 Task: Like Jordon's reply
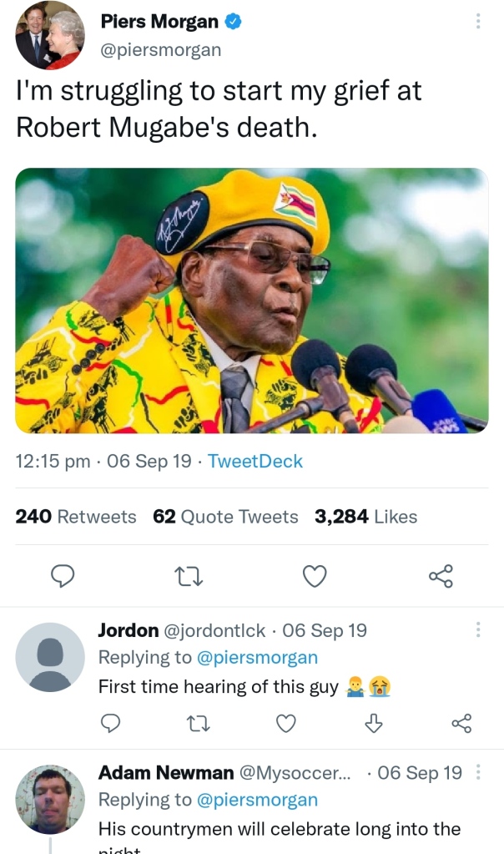pyautogui.click(x=286, y=723)
